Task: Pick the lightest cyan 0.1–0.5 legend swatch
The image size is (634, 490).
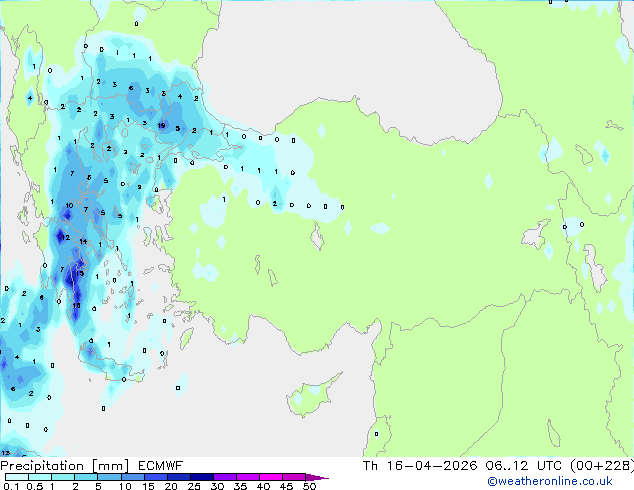Action: 17,477
